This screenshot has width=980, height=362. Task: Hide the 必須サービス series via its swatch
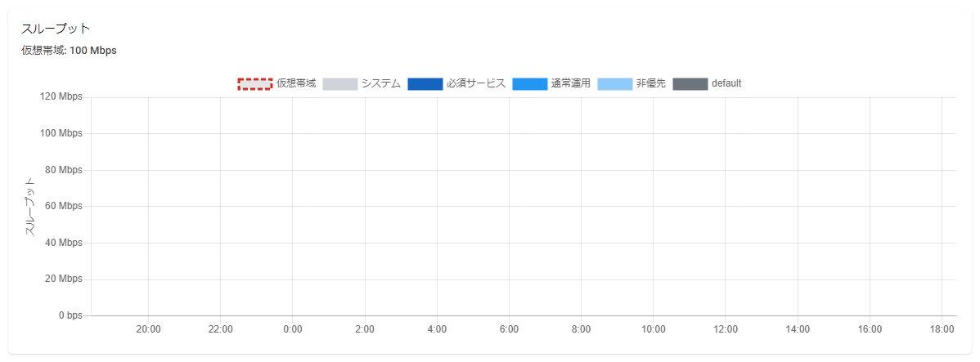tap(425, 83)
